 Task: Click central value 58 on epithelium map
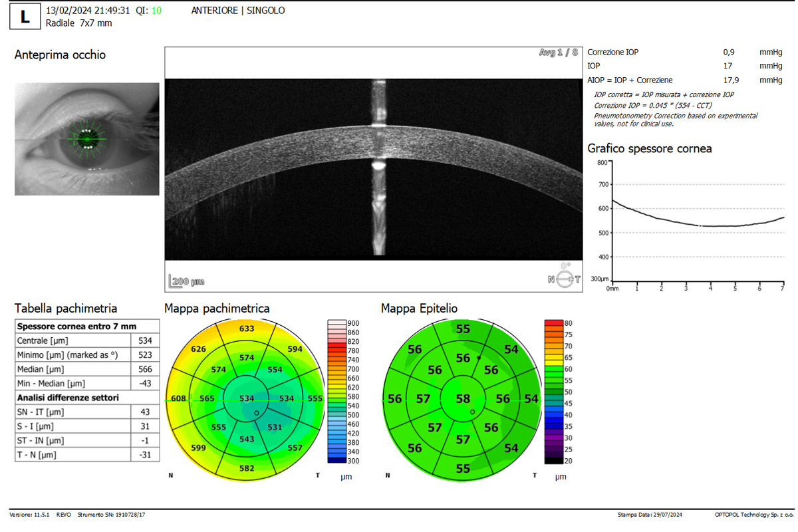463,398
